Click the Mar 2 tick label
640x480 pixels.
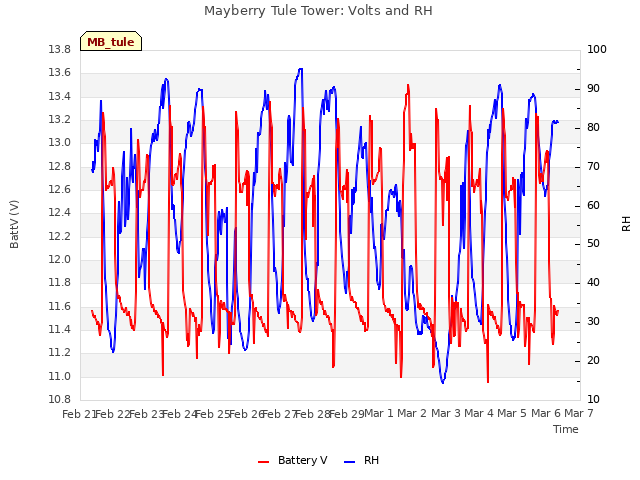pos(412,413)
